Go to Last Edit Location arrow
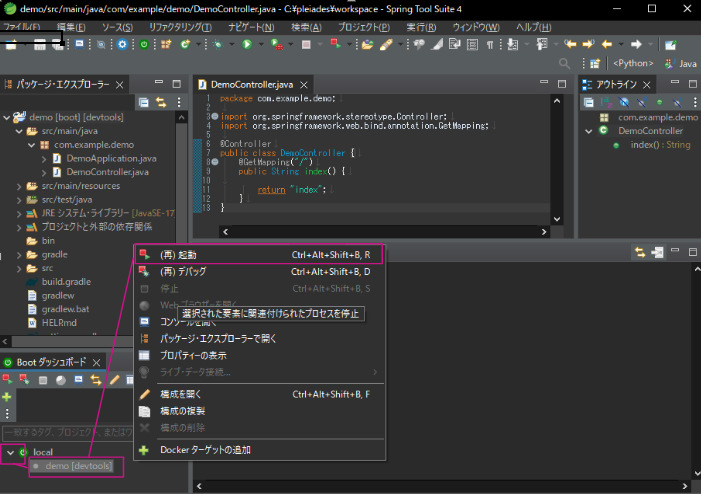The width and height of the screenshot is (701, 494). pos(570,44)
